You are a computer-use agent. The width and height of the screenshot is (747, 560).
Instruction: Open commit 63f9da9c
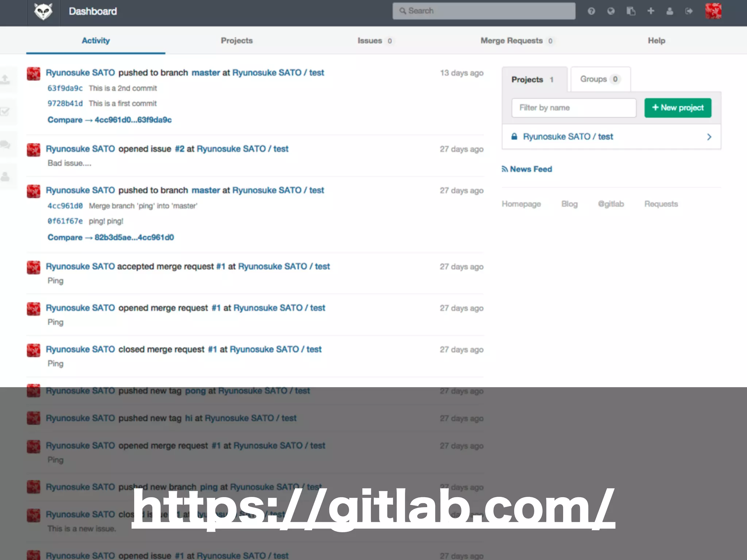tap(65, 88)
